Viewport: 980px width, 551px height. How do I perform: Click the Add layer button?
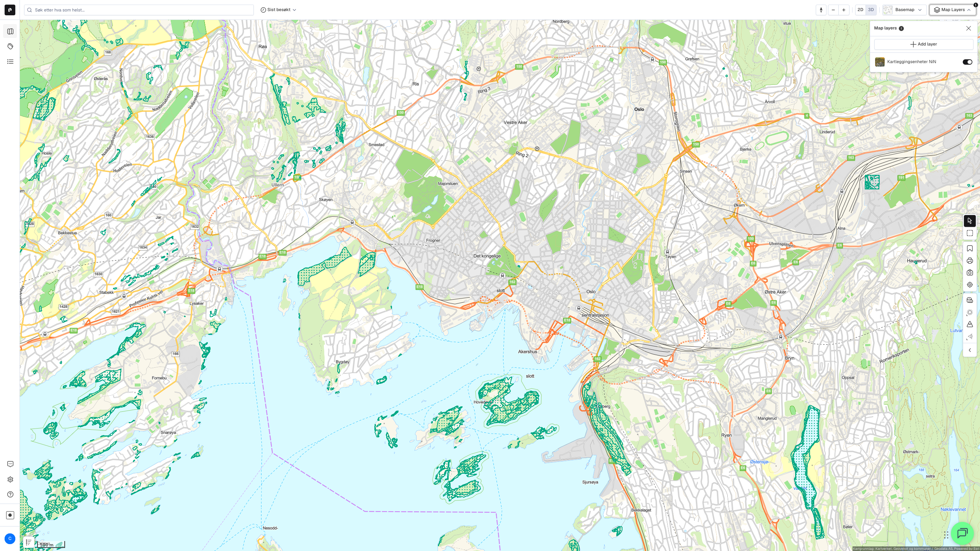923,44
